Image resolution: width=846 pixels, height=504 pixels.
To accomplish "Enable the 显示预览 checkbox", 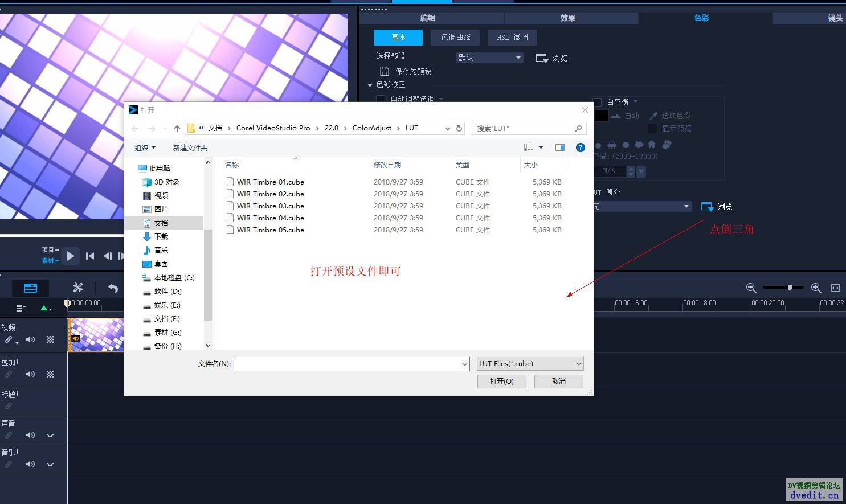I will [x=652, y=129].
